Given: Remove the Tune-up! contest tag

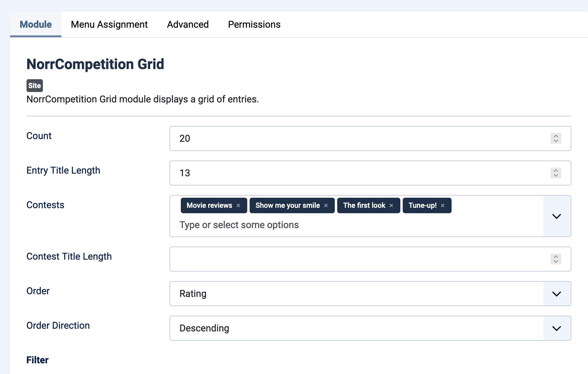Looking at the screenshot, I should point(443,205).
